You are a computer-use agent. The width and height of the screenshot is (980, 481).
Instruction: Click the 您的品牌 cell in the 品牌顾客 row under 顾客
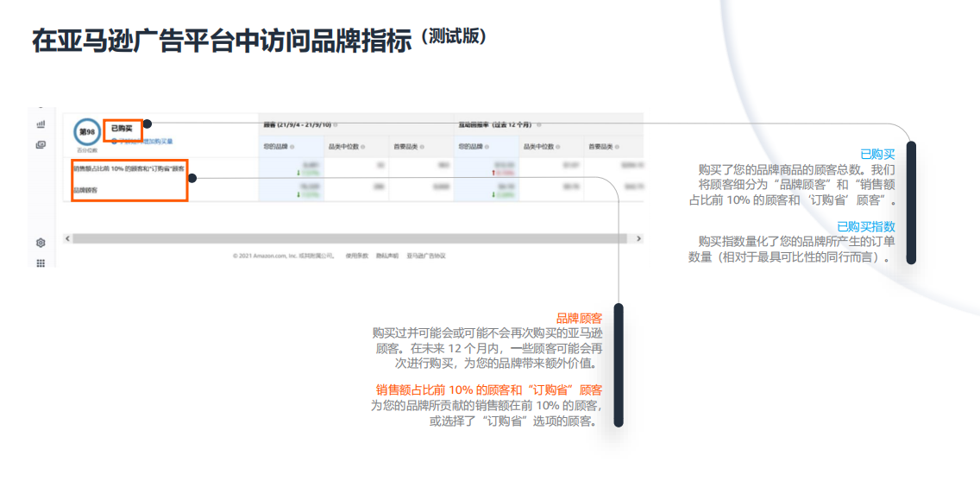tap(292, 190)
